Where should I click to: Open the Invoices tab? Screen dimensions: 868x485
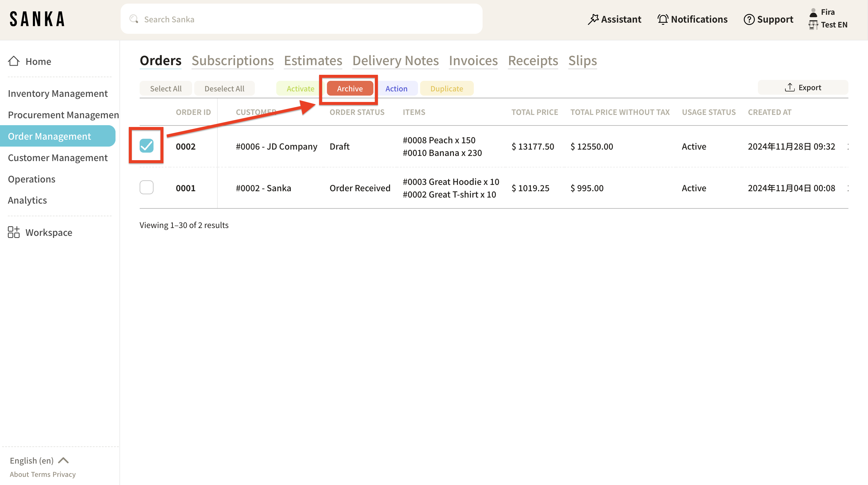click(473, 61)
